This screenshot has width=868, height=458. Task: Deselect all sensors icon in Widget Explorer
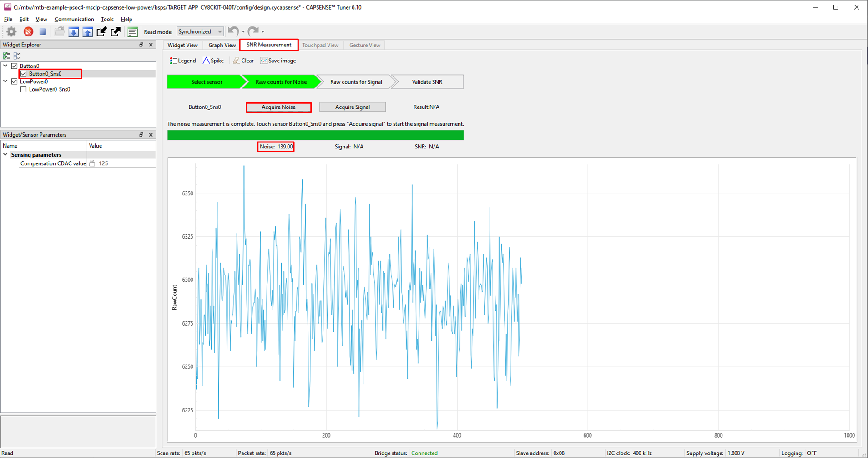pyautogui.click(x=17, y=56)
